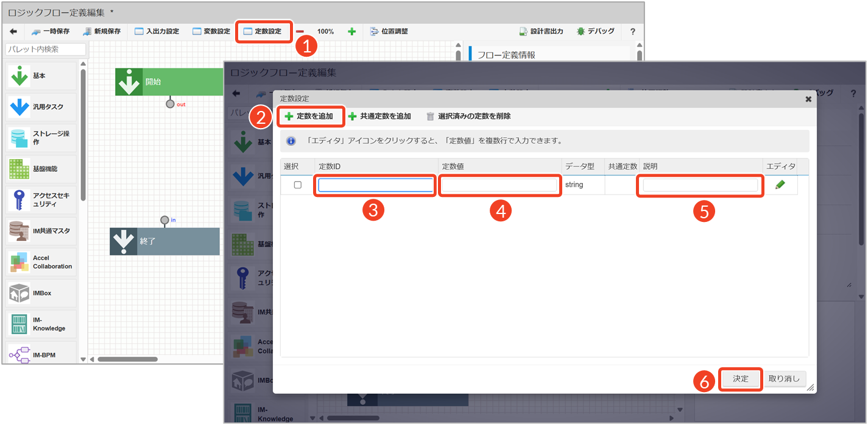
Task: Open help with the question mark icon
Action: (632, 31)
